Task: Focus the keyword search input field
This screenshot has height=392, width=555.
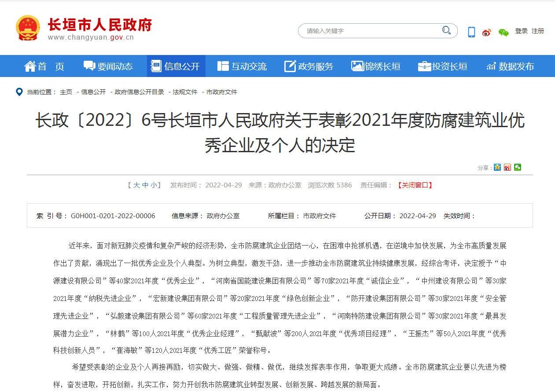Action: (x=372, y=31)
